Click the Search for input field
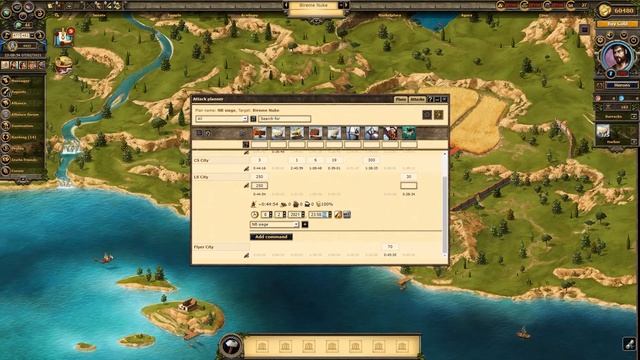The height and width of the screenshot is (360, 640). 284,119
